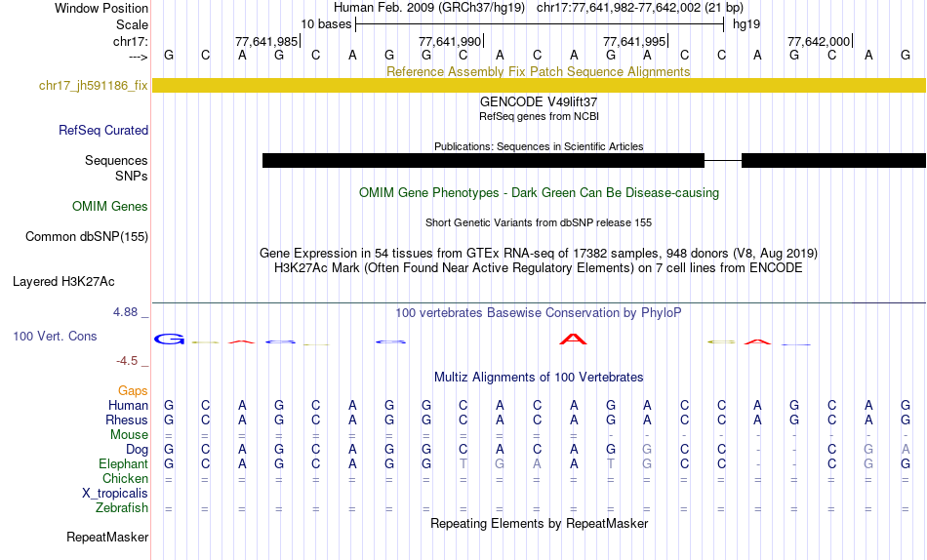927x560 pixels.
Task: Select the Rhesus alignment row label
Action: [x=127, y=420]
